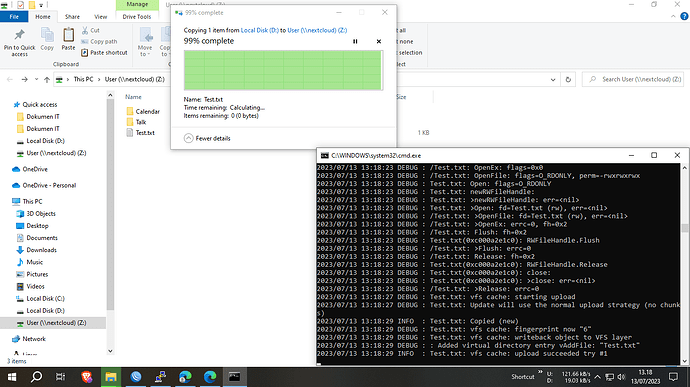Open Task View on taskbar
The width and height of the screenshot is (690, 387).
tap(60, 377)
